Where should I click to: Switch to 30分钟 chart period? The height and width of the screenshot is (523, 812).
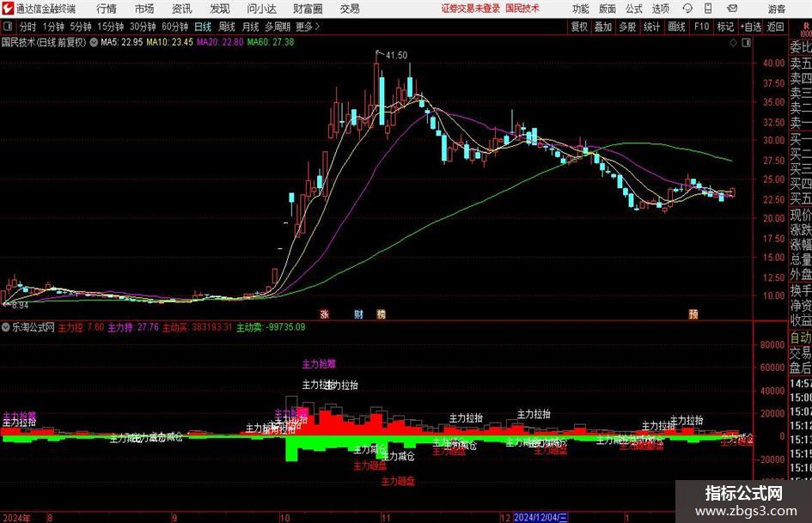[143, 27]
